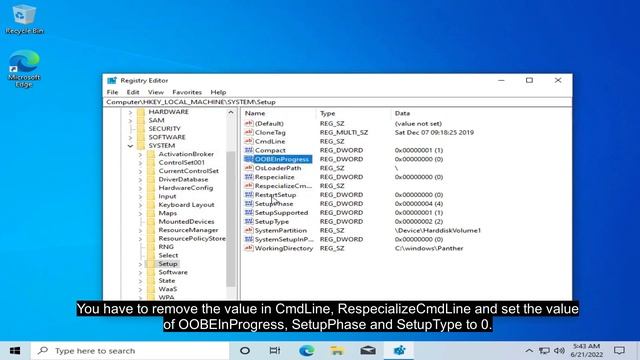Open the Mail app on taskbar
This screenshot has width=640, height=360.
point(368,351)
